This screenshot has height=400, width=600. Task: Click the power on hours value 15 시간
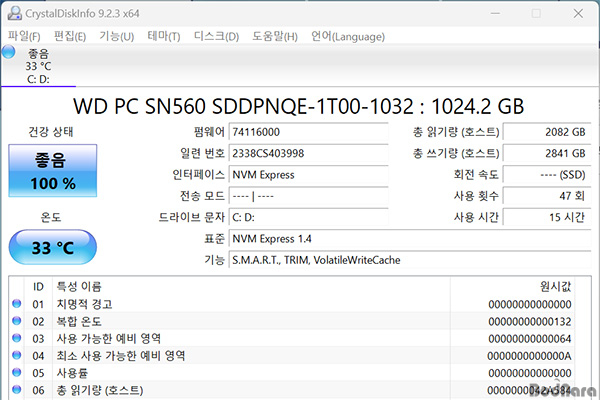pyautogui.click(x=547, y=217)
